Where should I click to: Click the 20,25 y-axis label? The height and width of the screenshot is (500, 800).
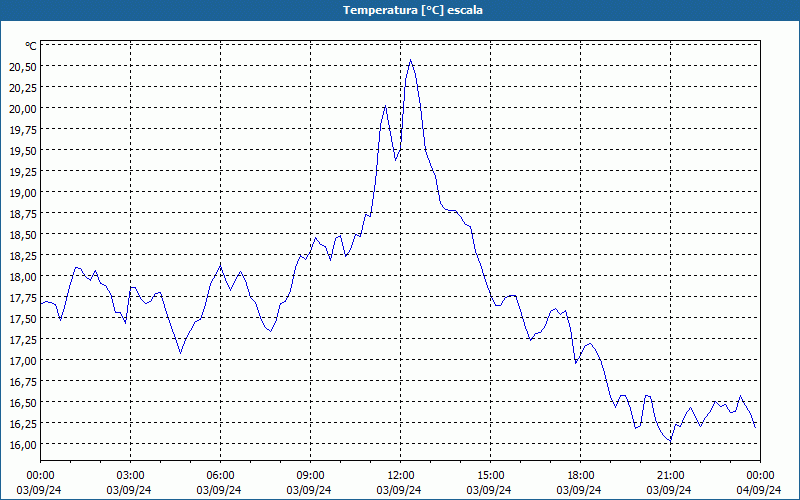click(x=23, y=88)
